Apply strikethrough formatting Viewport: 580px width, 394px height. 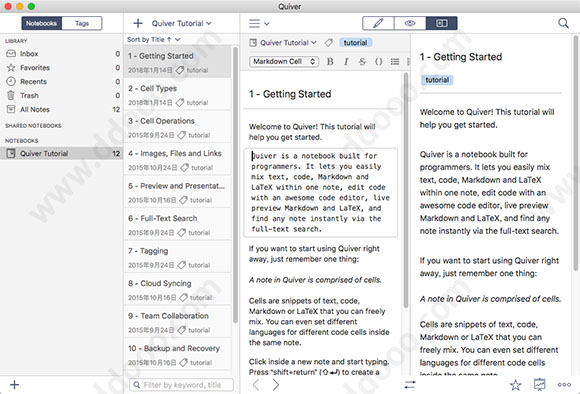tap(362, 61)
